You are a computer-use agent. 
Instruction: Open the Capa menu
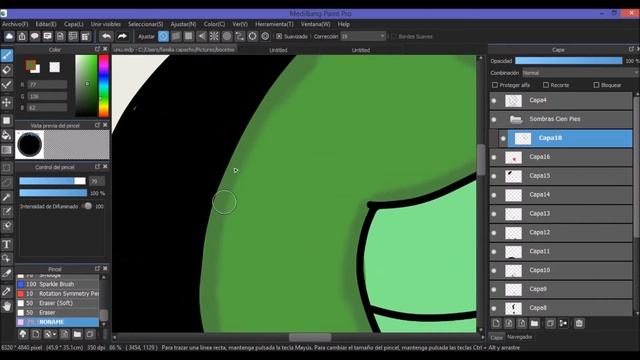(73, 24)
